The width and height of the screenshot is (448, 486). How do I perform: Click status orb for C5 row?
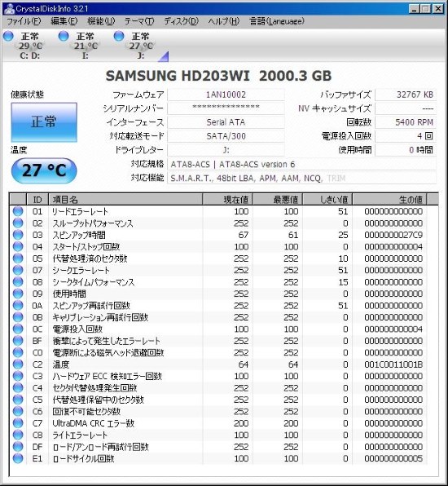[x=18, y=400]
